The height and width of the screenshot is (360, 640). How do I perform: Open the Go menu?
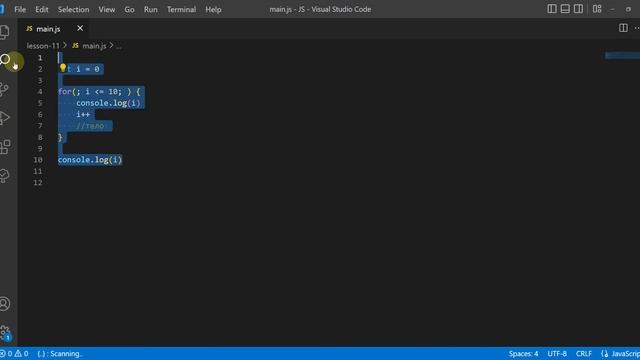tap(129, 9)
